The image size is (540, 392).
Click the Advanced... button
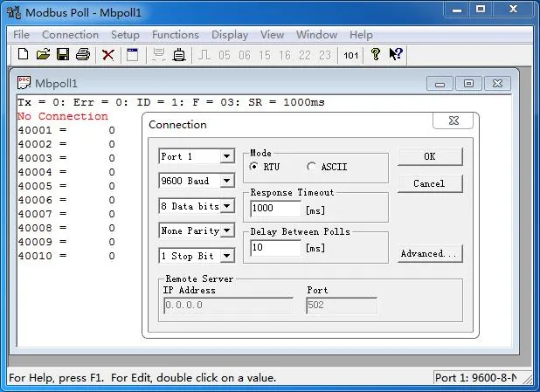click(x=430, y=254)
